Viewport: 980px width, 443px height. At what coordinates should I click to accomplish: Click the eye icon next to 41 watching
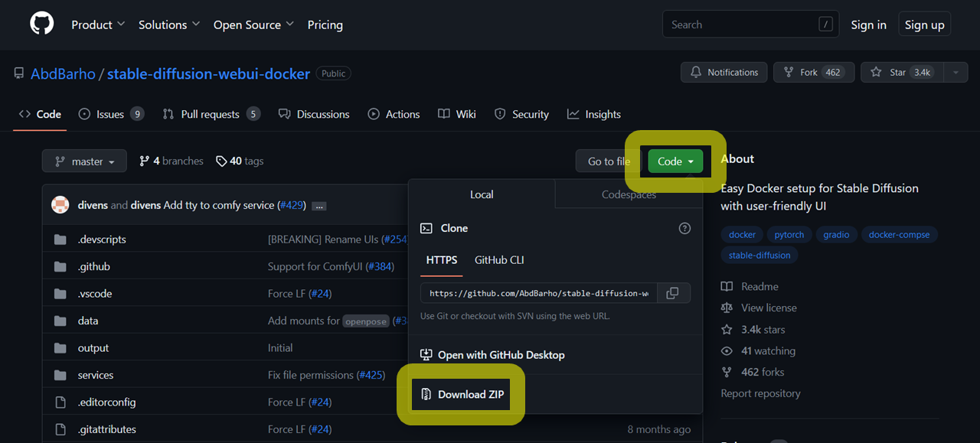click(726, 350)
